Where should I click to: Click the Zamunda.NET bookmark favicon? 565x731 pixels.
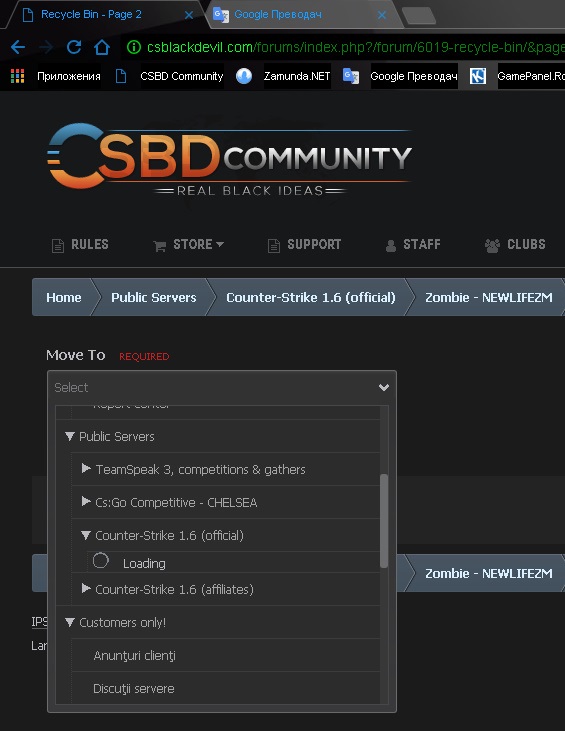tap(244, 76)
